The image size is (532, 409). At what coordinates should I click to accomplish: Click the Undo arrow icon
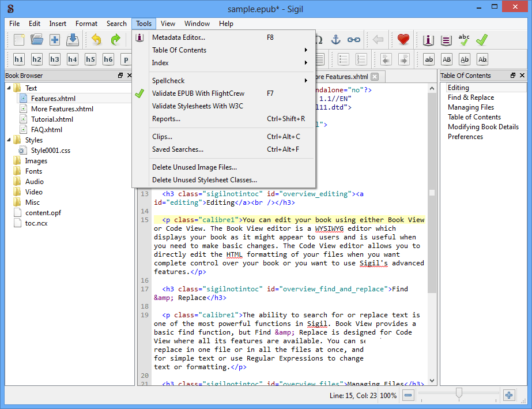[96, 40]
